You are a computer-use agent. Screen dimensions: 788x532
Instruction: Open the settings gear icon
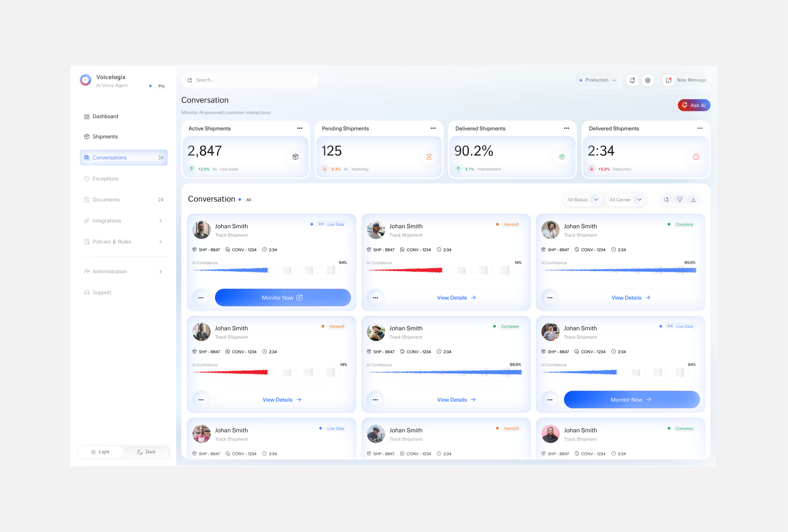(x=648, y=80)
